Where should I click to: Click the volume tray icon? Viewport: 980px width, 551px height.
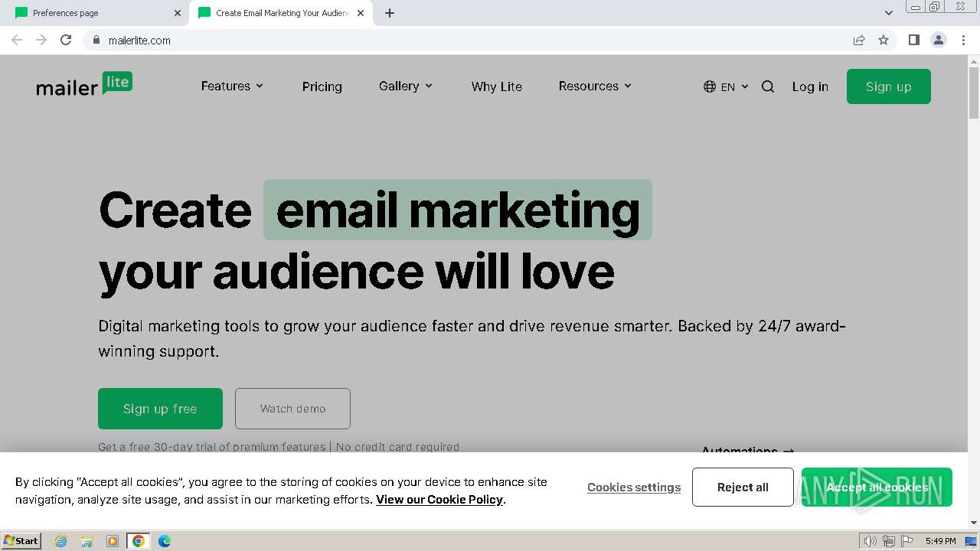tap(870, 541)
